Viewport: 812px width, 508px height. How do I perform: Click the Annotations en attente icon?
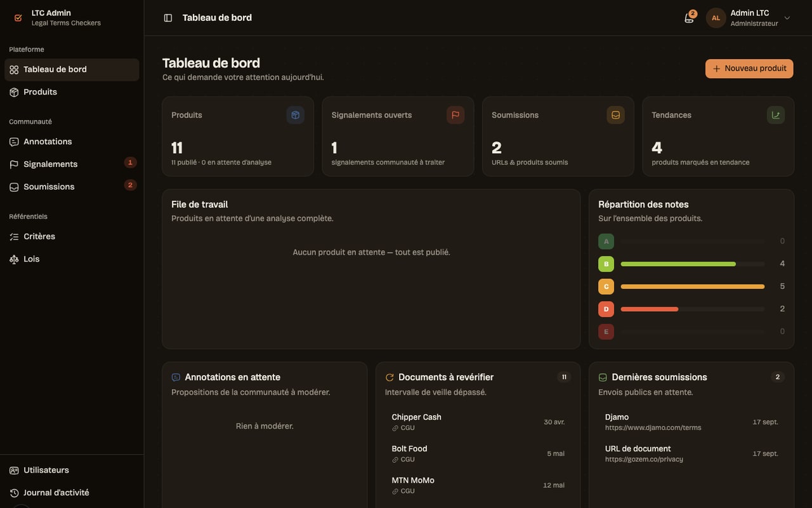coord(176,377)
